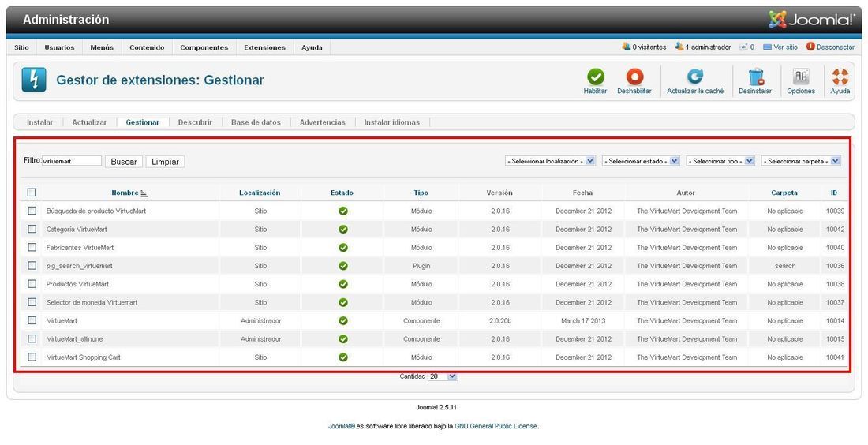This screenshot has width=868, height=445.
Task: Open GNU General Public License link
Action: click(496, 426)
